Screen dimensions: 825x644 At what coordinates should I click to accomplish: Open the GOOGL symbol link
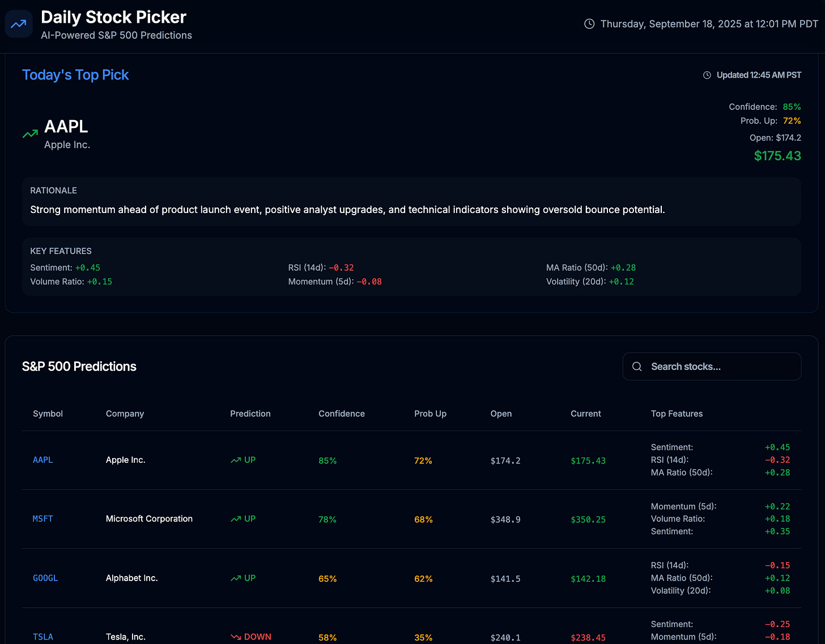coord(45,578)
